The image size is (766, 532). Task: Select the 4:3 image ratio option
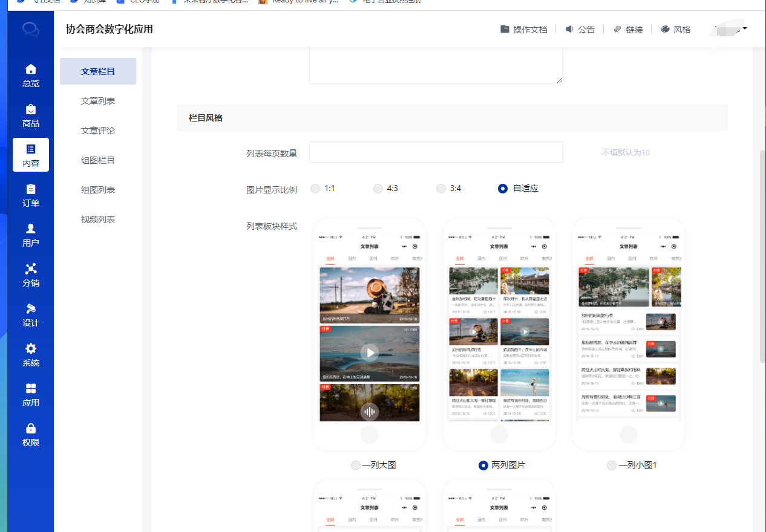[x=378, y=189]
